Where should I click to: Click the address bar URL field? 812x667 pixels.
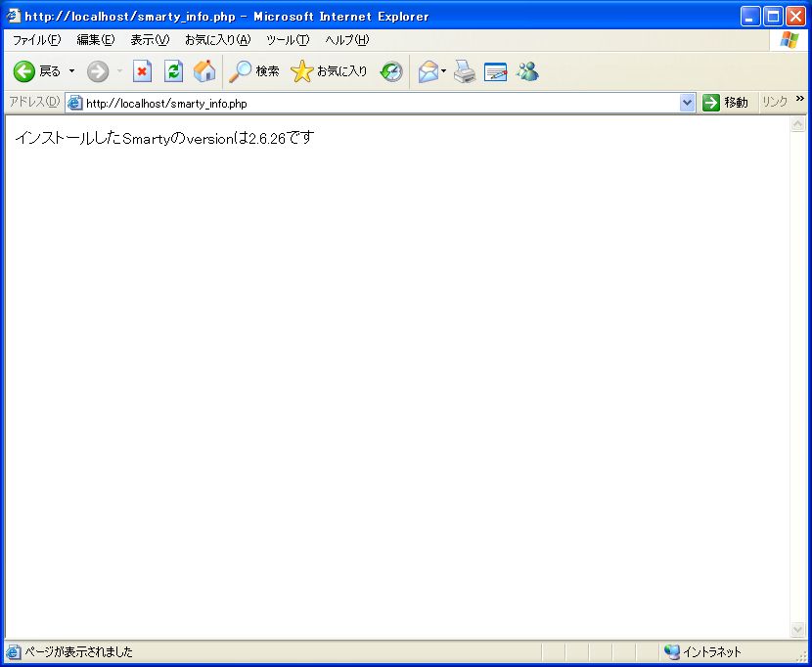[381, 103]
